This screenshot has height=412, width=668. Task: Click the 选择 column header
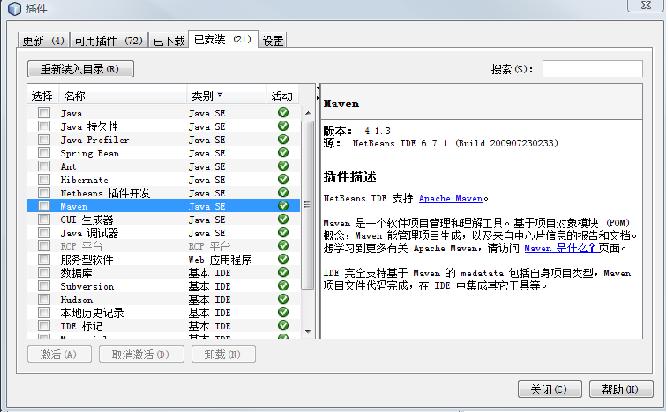tap(42, 96)
